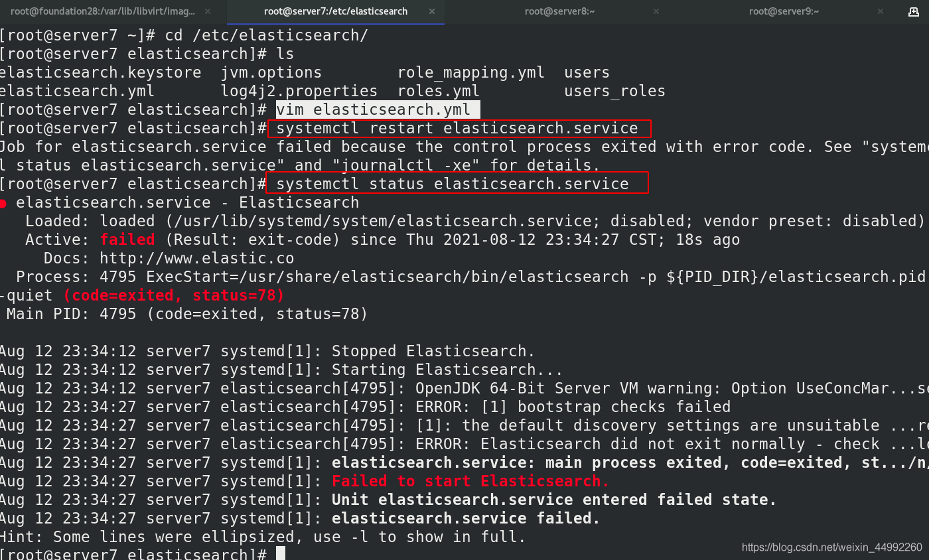The height and width of the screenshot is (560, 929).
Task: Click the red "(code=exited, status=78)" text
Action: (174, 295)
